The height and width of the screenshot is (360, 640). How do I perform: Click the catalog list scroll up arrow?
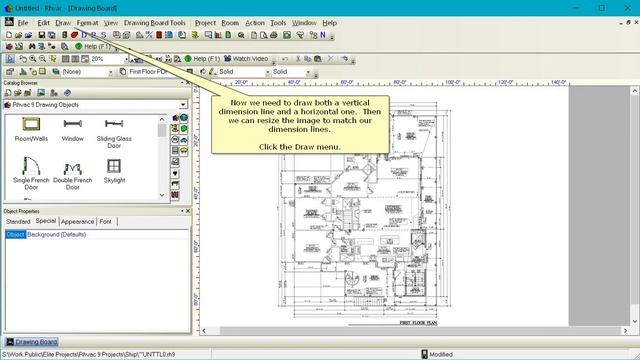tap(162, 119)
